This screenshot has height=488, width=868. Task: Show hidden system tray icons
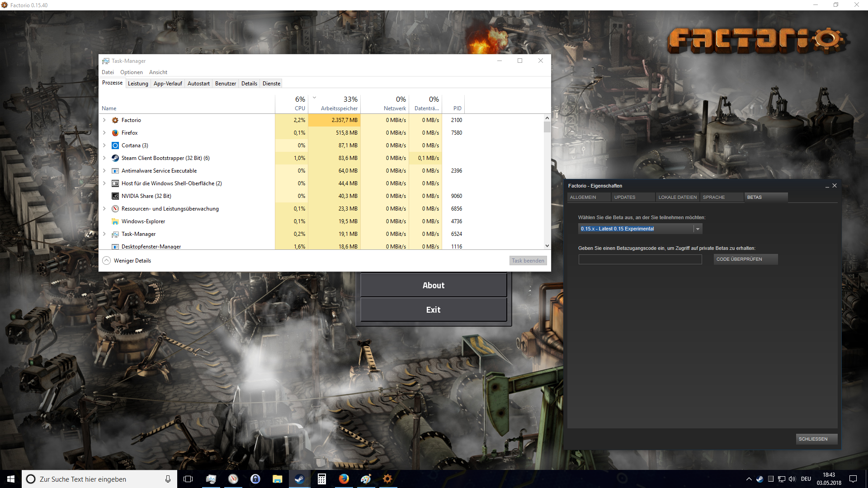pyautogui.click(x=749, y=479)
